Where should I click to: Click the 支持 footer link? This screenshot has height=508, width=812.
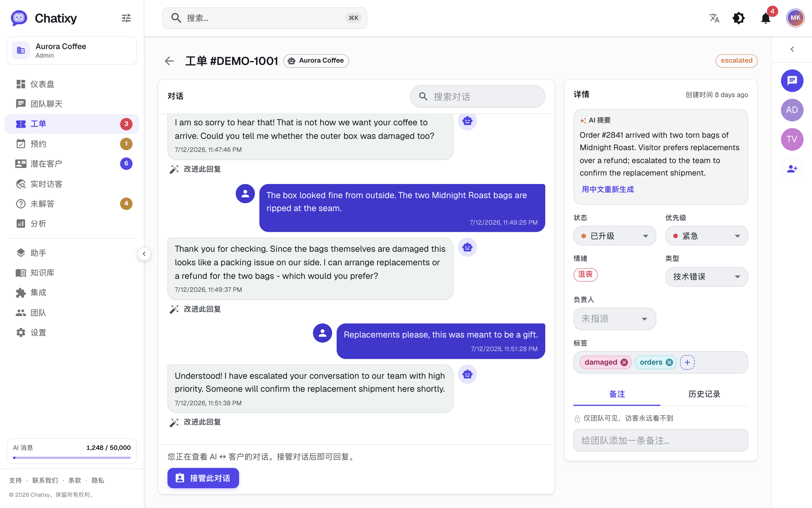[x=16, y=480]
